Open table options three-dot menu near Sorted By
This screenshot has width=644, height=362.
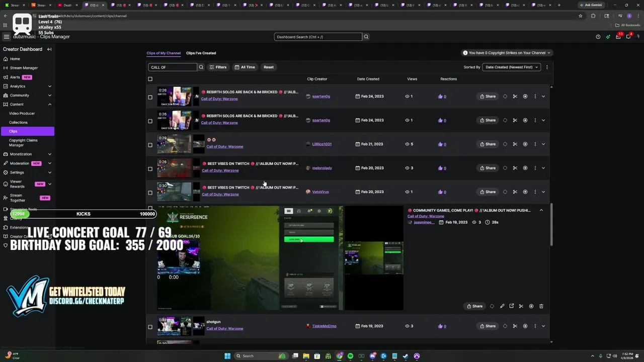[x=547, y=67]
